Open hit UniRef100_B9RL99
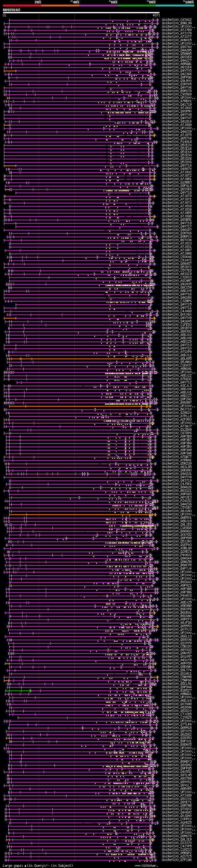Viewport: 197px width, 868px height. 177,23
